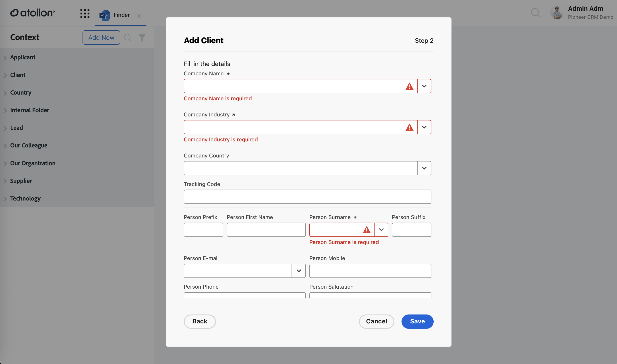The image size is (617, 364).
Task: Open global search magnifier in header
Action: [535, 12]
